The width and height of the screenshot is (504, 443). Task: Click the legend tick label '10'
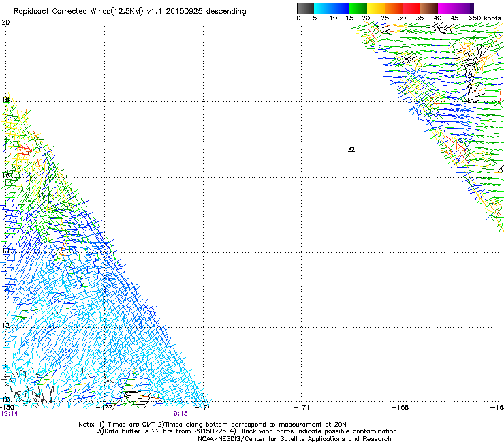[333, 18]
